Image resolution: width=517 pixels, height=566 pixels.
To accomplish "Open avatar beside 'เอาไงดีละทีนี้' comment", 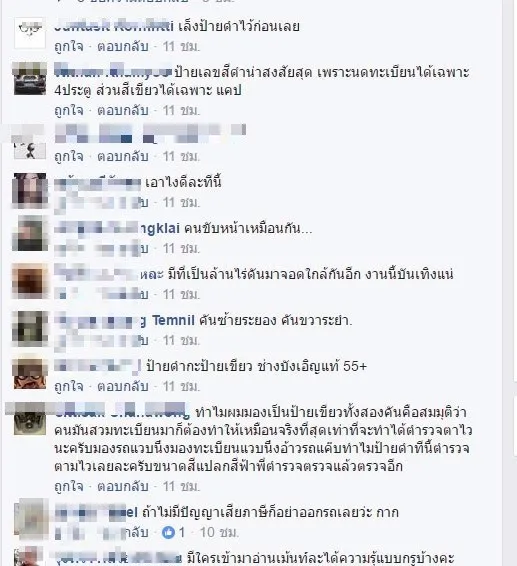I will 30,190.
